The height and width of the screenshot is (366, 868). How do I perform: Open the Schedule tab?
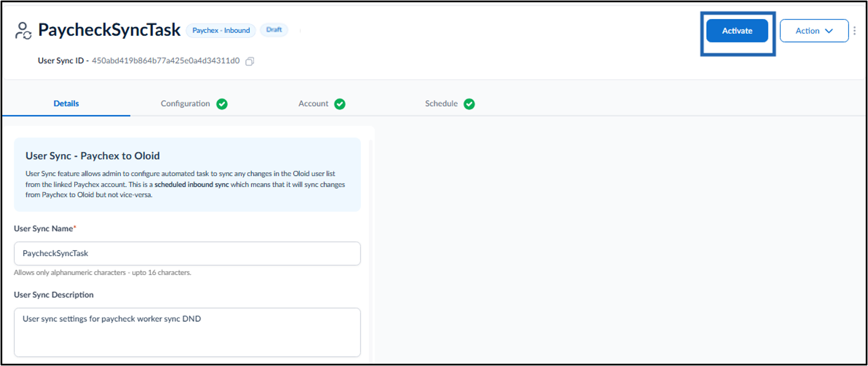(441, 104)
